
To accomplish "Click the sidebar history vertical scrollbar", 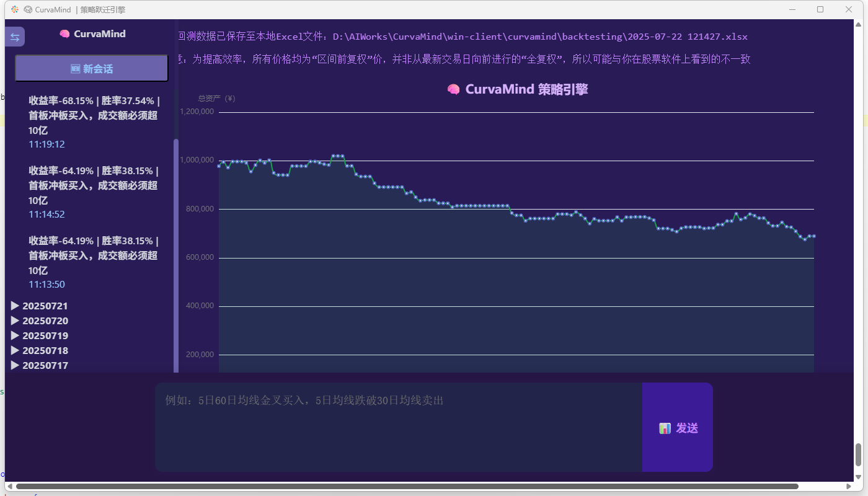I will click(176, 248).
